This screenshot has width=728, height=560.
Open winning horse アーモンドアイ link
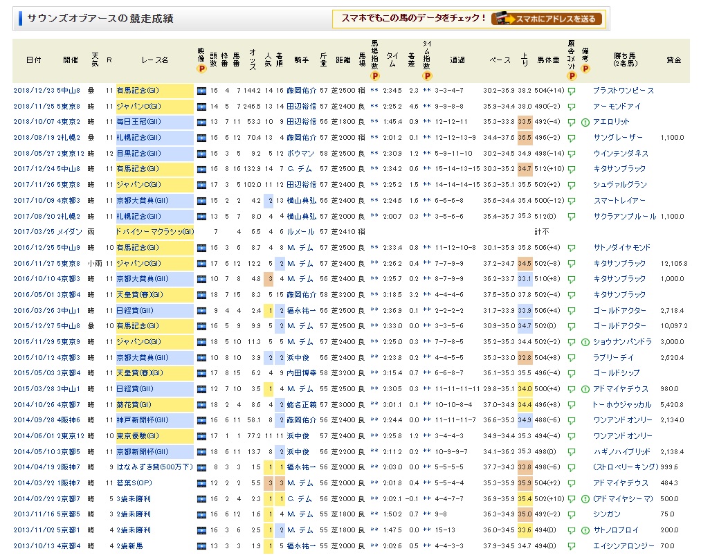[616, 107]
